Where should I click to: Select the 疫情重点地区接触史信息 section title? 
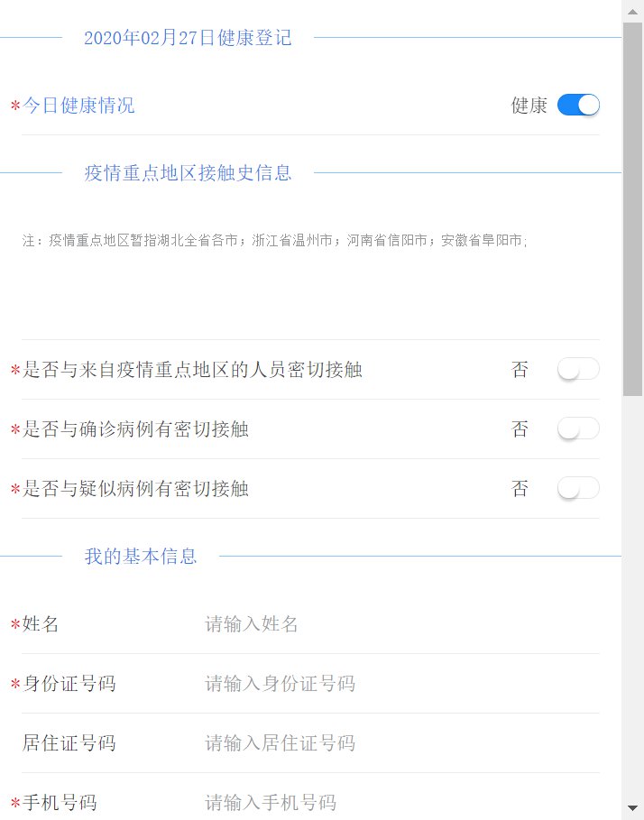point(188,173)
